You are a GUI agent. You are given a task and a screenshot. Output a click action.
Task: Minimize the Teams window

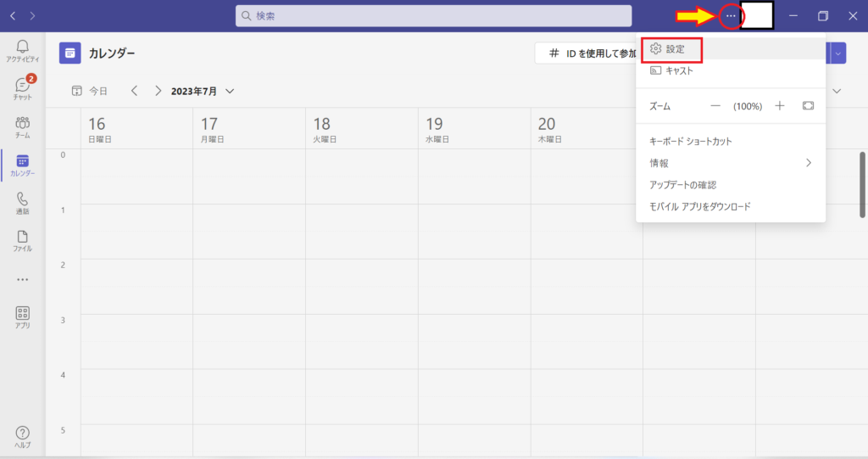point(793,15)
